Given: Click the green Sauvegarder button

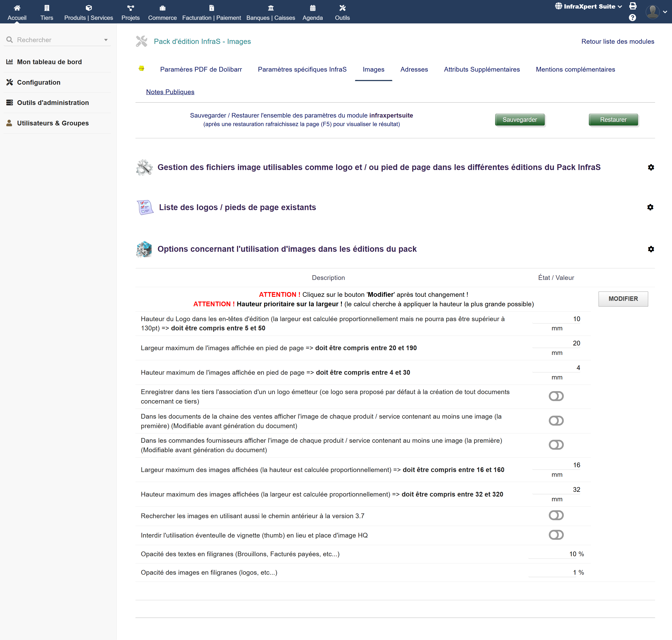Looking at the screenshot, I should tap(520, 120).
